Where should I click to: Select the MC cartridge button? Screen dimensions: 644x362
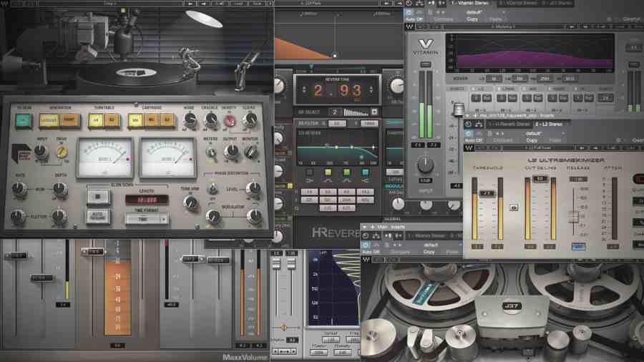coord(151,121)
